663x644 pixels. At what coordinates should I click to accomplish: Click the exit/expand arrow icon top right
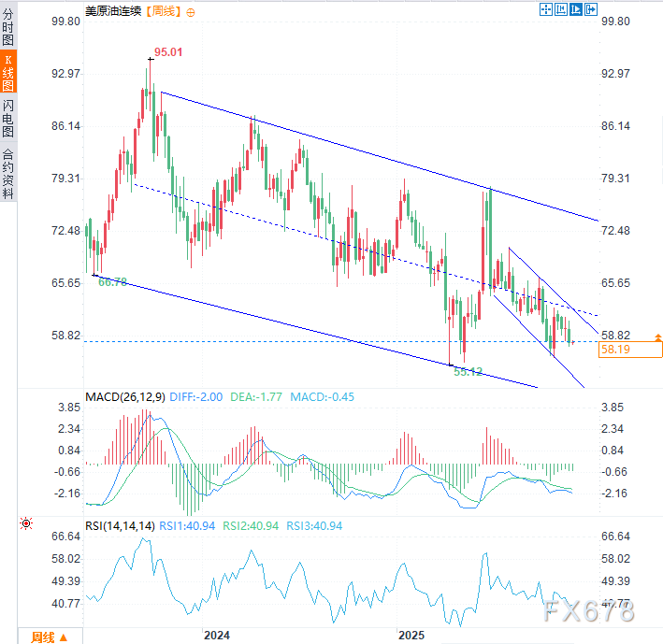(x=591, y=9)
